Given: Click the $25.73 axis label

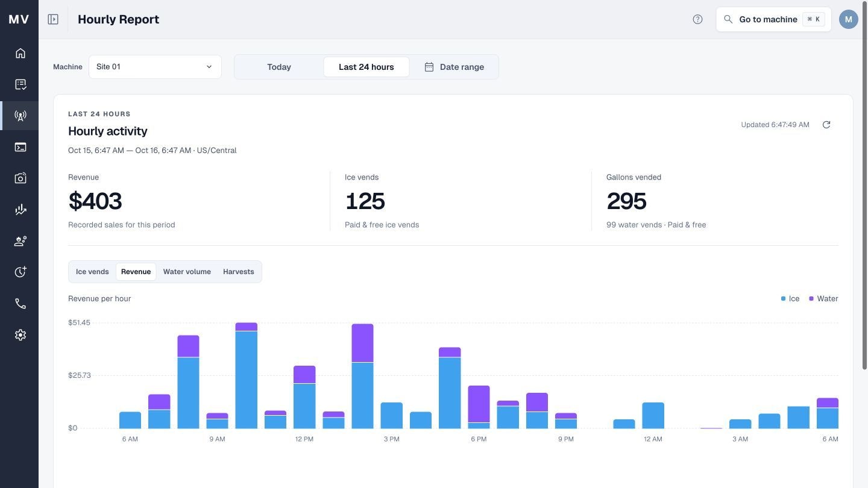Looking at the screenshot, I should click(79, 375).
